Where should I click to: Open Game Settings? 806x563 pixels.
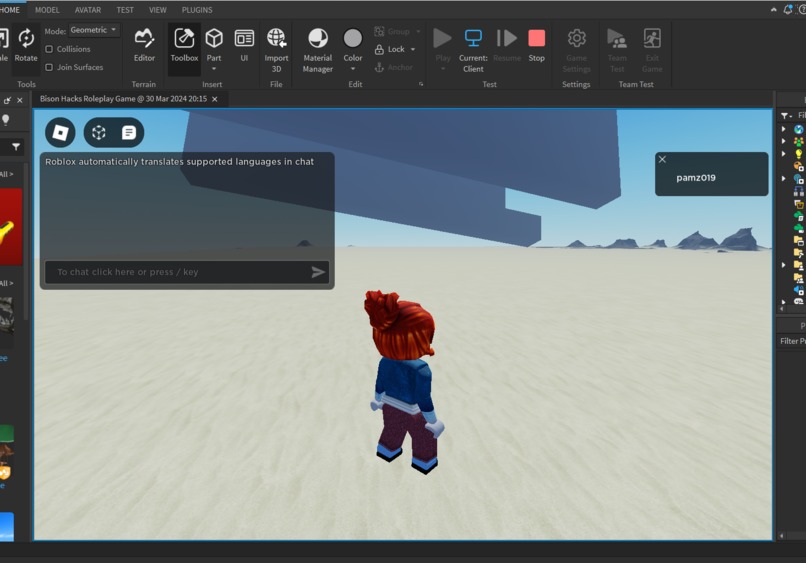click(576, 50)
